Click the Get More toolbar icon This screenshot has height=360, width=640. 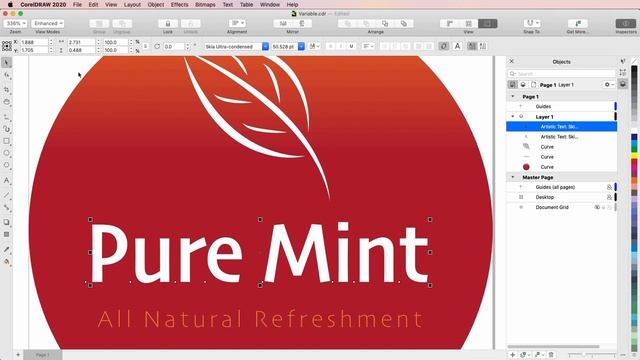(578, 24)
